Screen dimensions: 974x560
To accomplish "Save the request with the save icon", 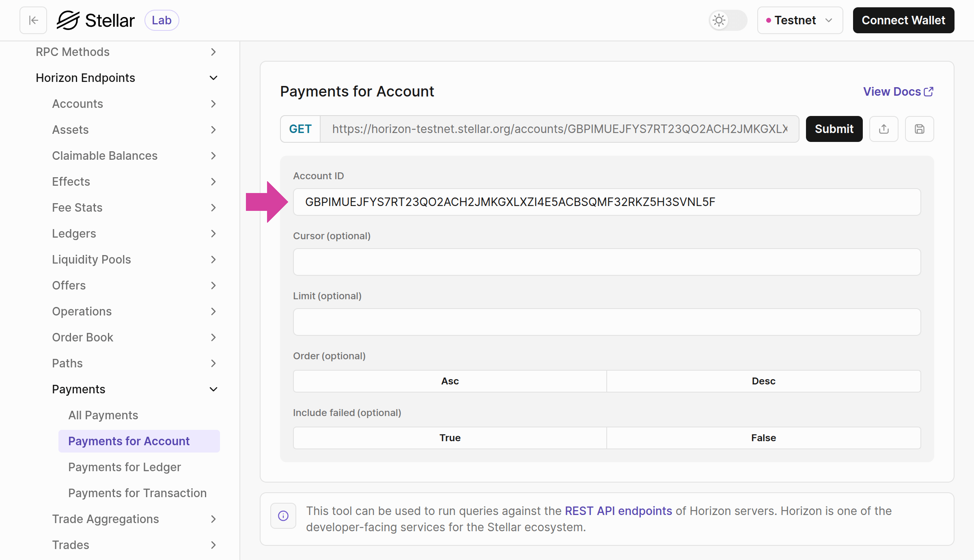I will (919, 129).
